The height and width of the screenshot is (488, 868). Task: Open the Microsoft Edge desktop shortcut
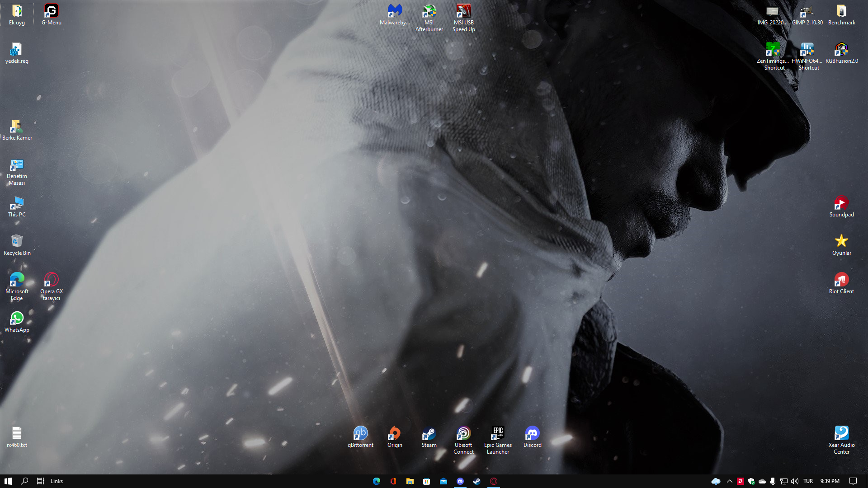tap(17, 286)
